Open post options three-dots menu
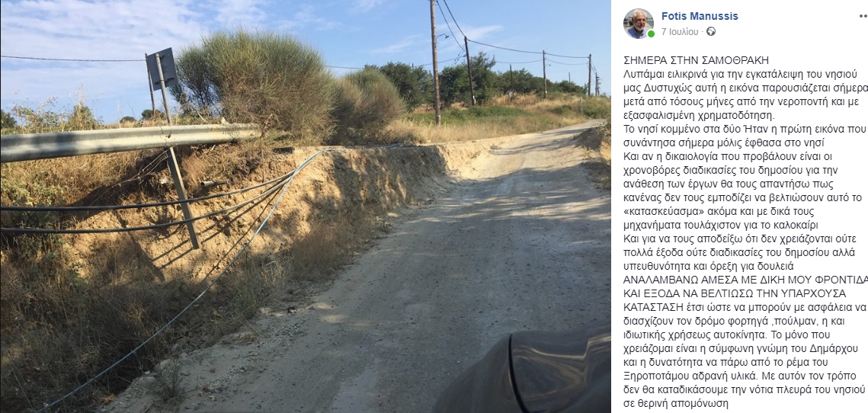Viewport: 868px width, 413px height. point(863,16)
